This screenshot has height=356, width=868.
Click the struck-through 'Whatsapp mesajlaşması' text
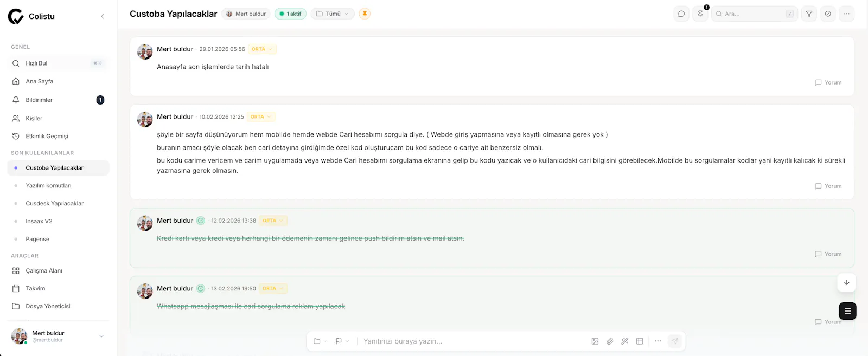[x=251, y=306]
